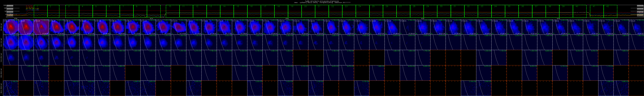Open the 3.0-6.0 keV image starting 07:16:04
The width and height of the screenshot is (644, 96).
tap(224, 27)
